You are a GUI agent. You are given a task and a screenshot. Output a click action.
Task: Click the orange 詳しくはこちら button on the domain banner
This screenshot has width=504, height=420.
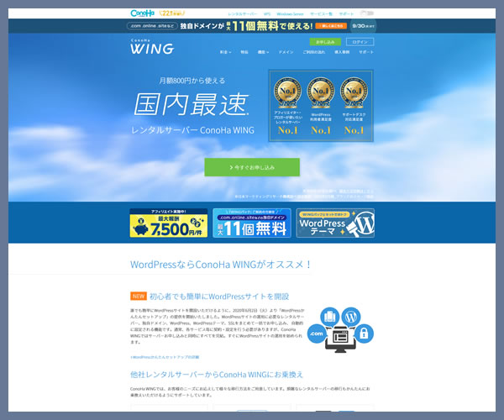tap(331, 26)
